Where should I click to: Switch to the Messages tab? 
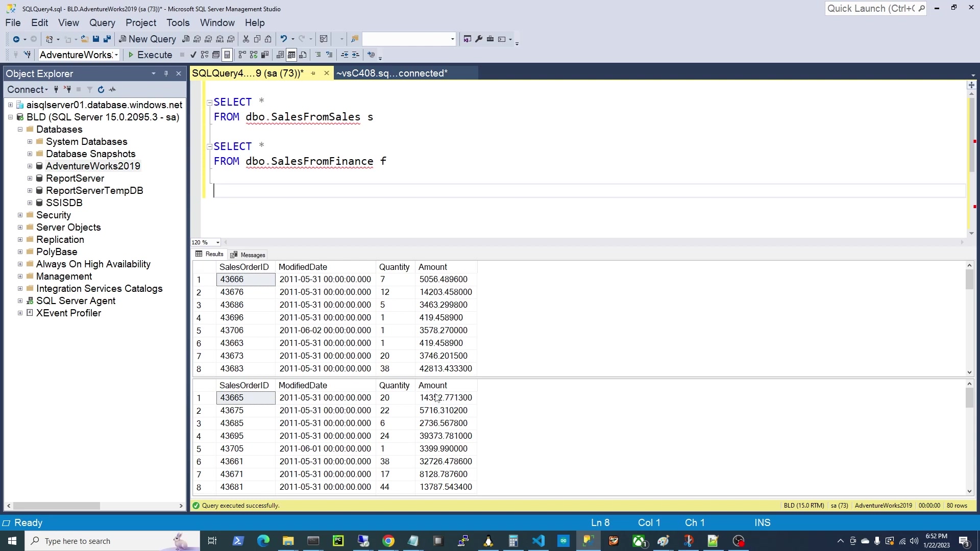(252, 255)
